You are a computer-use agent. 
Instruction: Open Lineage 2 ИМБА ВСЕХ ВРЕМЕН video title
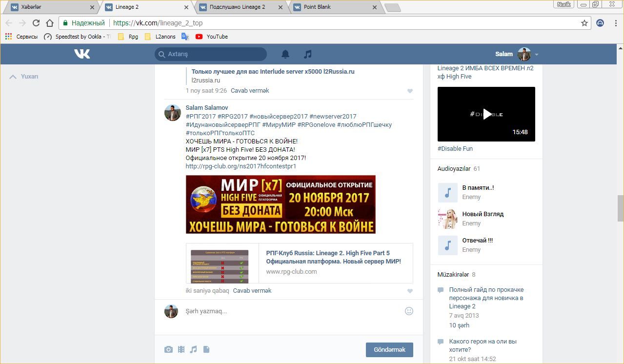coord(485,72)
